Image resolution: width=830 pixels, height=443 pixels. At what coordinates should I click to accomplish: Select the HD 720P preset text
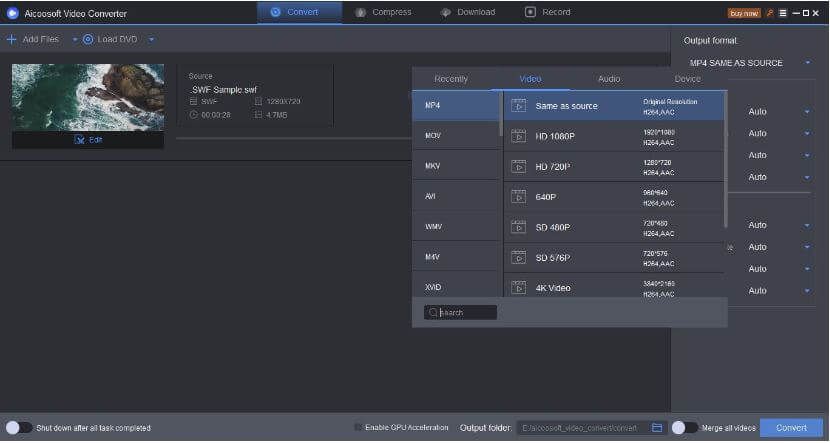click(553, 167)
